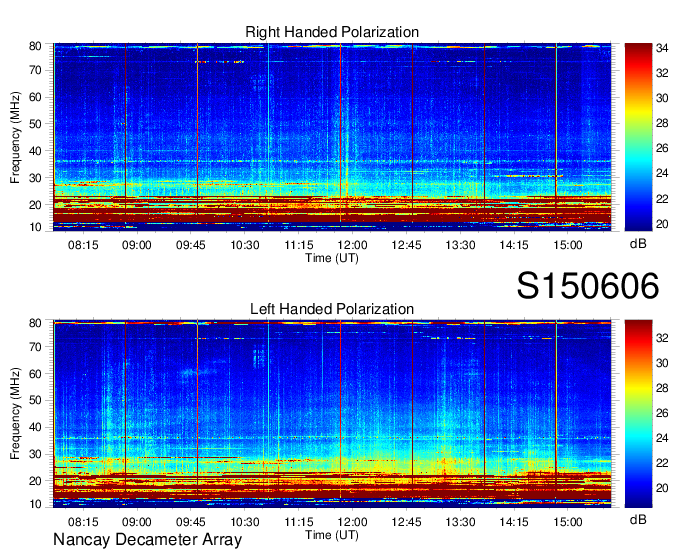The image size is (680, 552).
Task: Click the 08:15 time tick of Right Handed plot
Action: [x=83, y=245]
